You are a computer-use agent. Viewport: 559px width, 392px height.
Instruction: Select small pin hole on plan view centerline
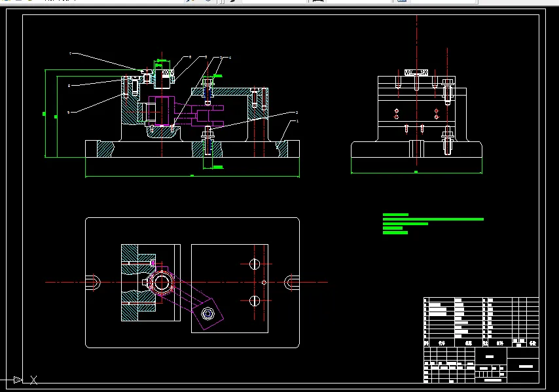point(264,282)
